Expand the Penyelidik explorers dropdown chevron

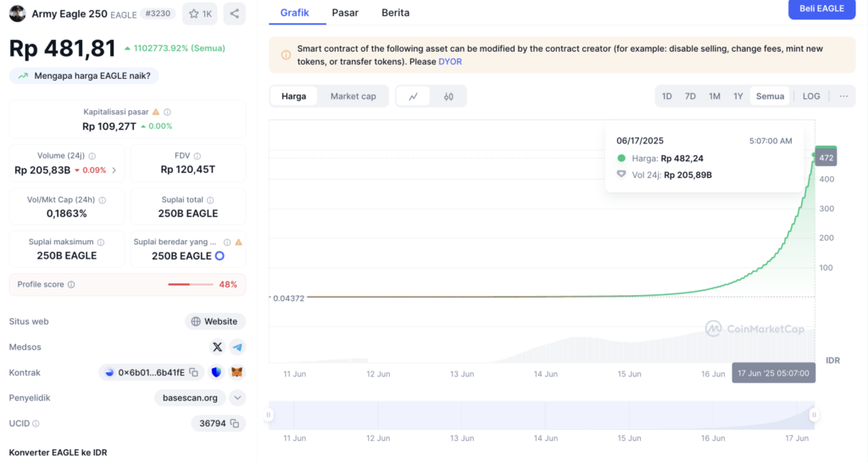coord(237,399)
